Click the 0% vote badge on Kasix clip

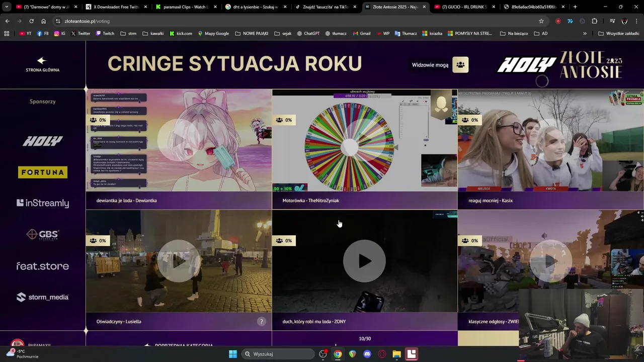[470, 120]
